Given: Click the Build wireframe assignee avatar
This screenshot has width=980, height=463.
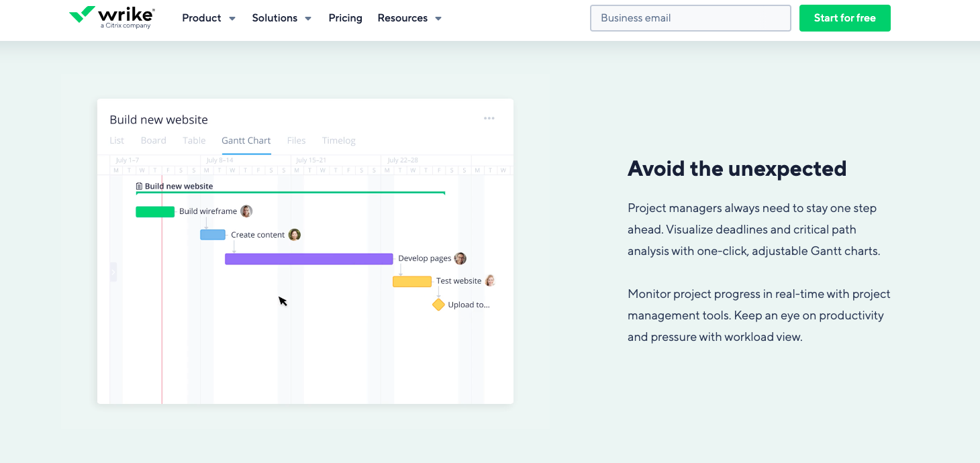Looking at the screenshot, I should click(246, 211).
